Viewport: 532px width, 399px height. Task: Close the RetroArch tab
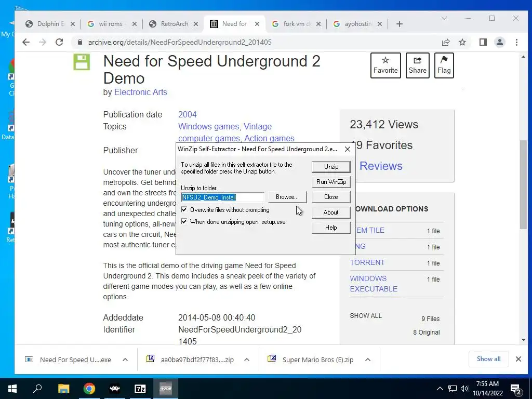(195, 24)
